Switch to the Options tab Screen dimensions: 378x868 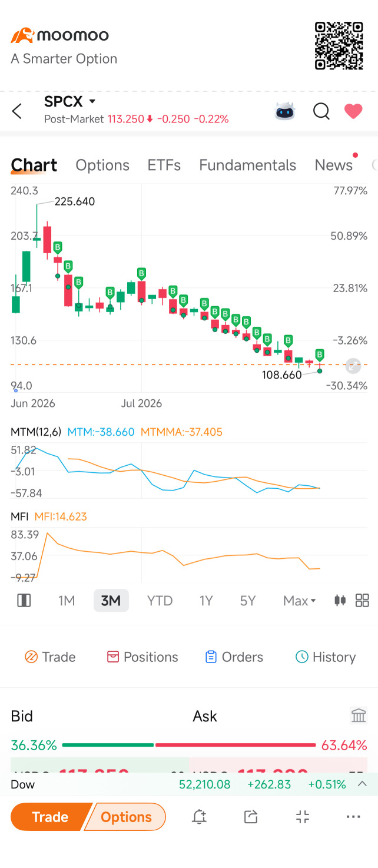[x=102, y=165]
